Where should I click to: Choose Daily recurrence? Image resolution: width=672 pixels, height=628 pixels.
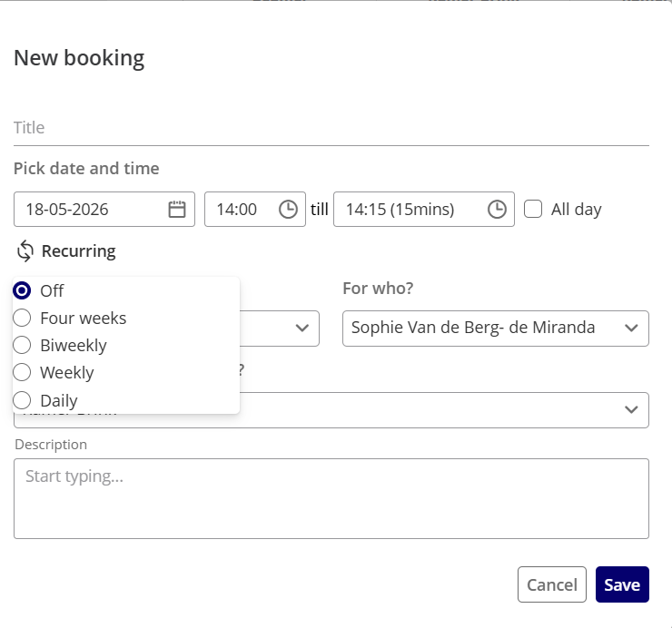tap(22, 400)
